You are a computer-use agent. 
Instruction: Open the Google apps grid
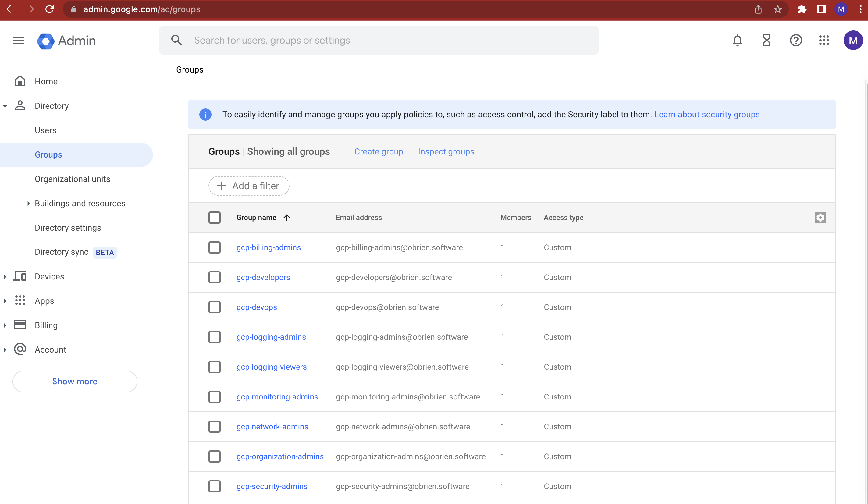(824, 40)
